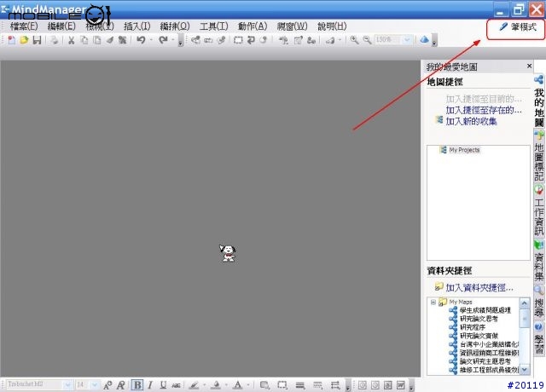
Task: Click the 加入捷徑至存在的... link
Action: click(x=484, y=110)
